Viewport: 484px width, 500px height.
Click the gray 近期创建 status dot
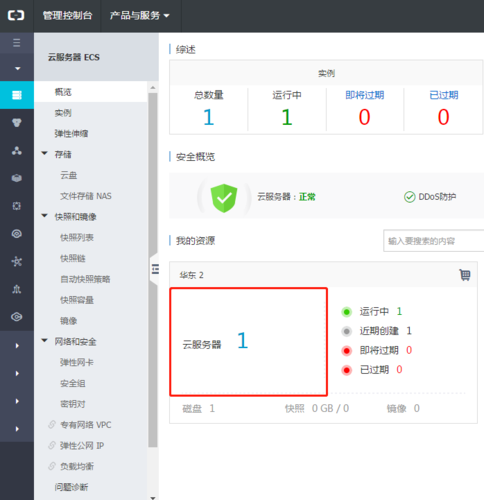pos(347,331)
